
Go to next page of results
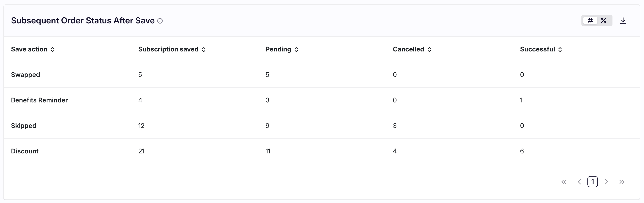(606, 182)
